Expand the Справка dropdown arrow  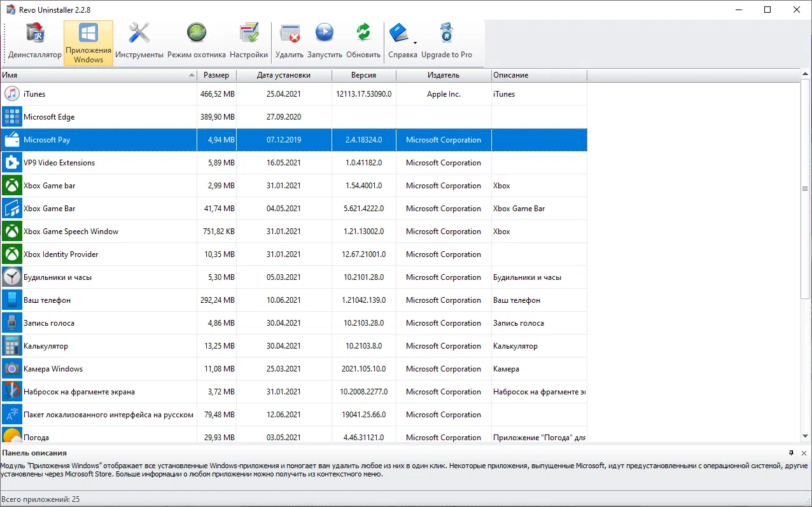(x=415, y=43)
